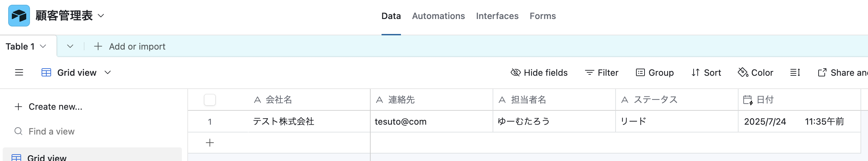Open the tables list chevron

coord(70,46)
